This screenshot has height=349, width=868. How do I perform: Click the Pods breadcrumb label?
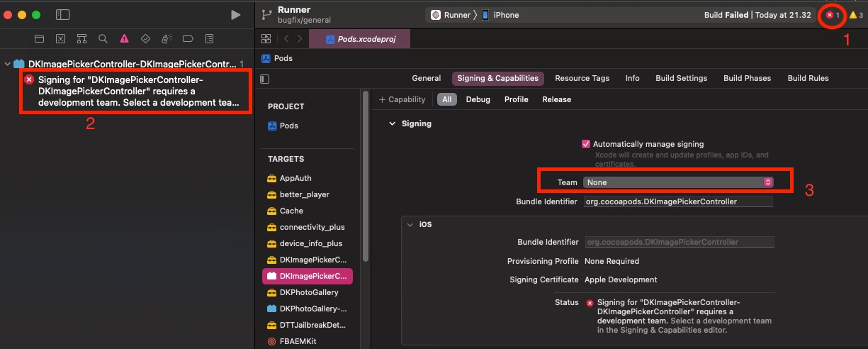click(x=283, y=58)
